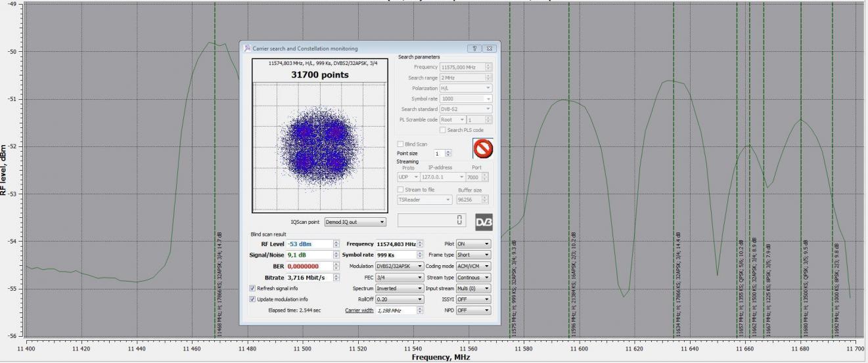
Task: Click the red stop search icon
Action: tap(483, 148)
